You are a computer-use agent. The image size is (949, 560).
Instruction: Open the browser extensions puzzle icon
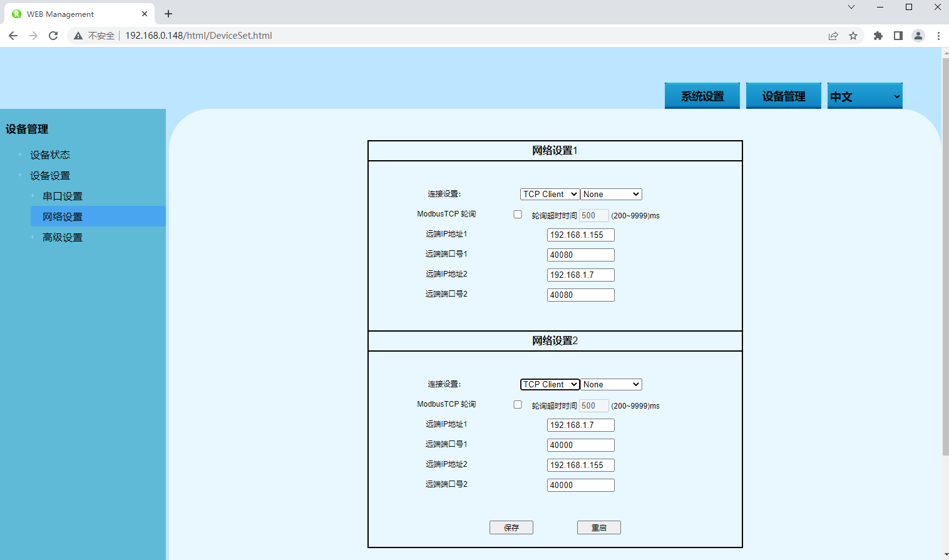click(x=878, y=36)
